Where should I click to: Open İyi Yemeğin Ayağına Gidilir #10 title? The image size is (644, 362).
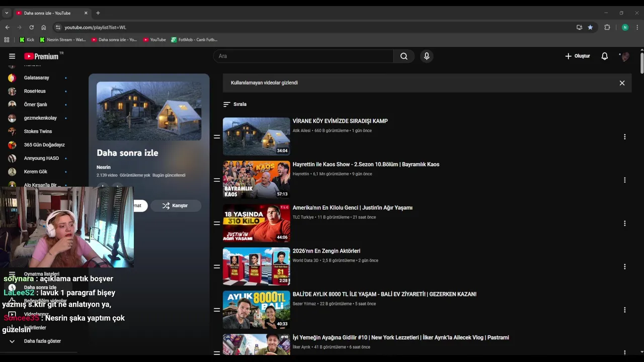[400, 337]
